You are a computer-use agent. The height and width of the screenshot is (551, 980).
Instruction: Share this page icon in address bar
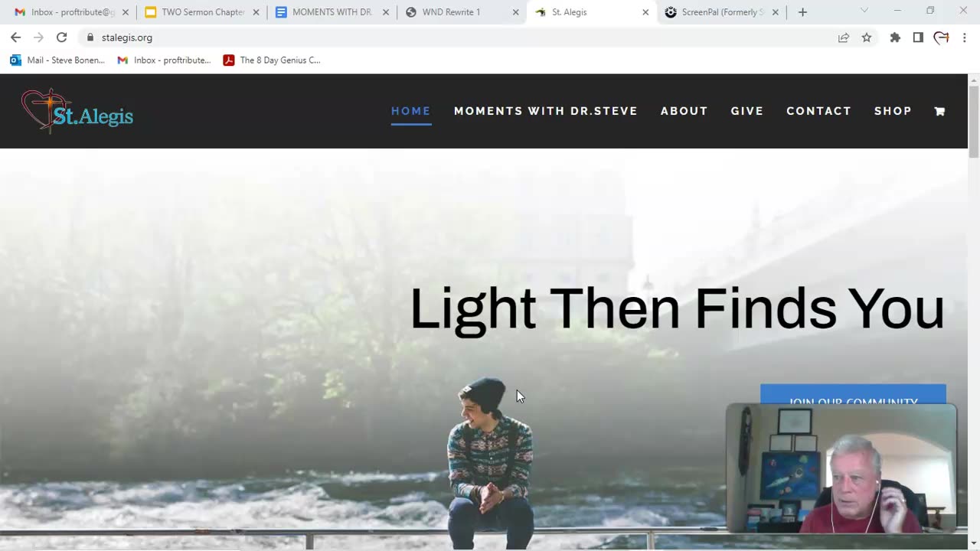coord(844,37)
